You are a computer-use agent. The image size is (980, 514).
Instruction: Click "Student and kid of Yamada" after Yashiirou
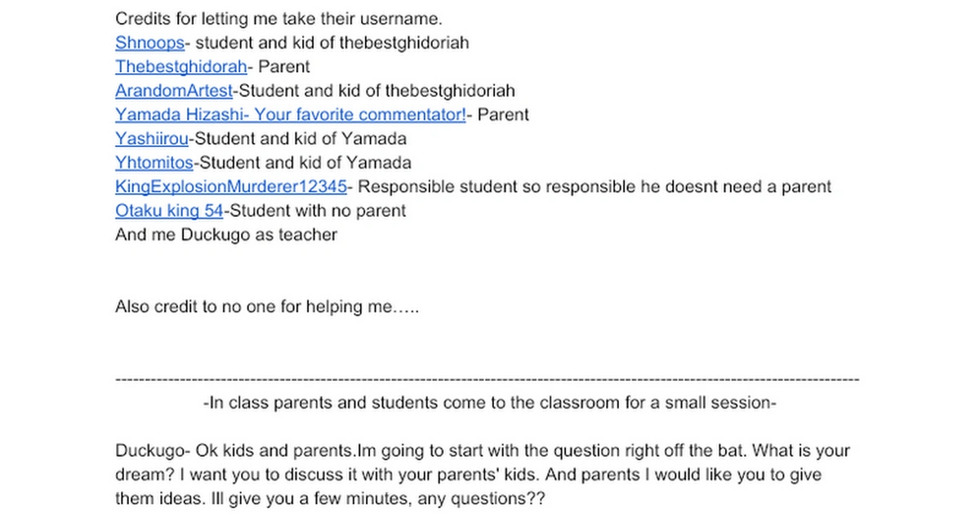click(299, 139)
